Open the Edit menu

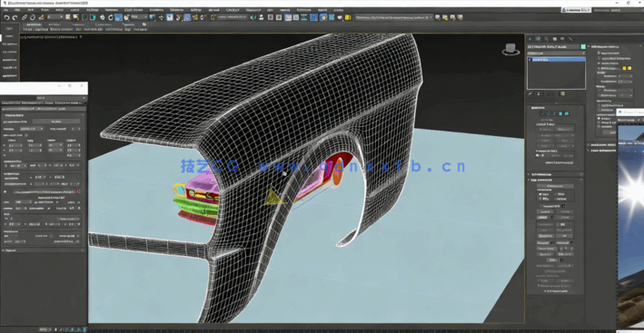click(x=17, y=10)
